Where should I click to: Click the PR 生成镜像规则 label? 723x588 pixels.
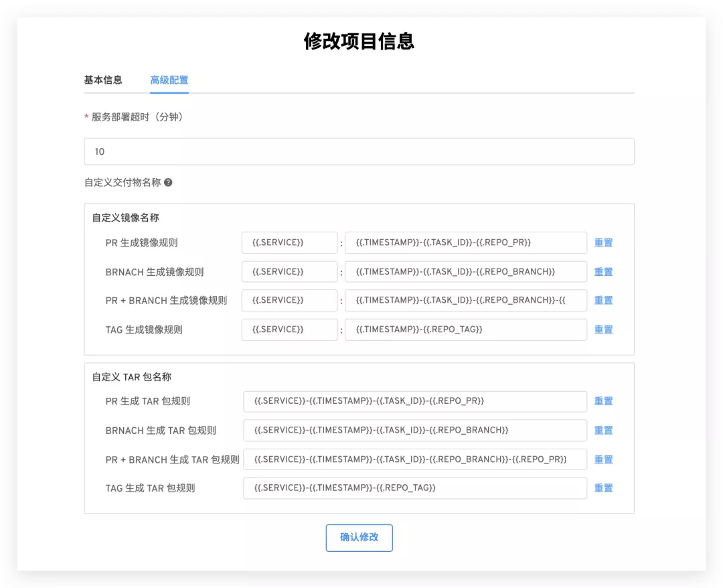coord(141,243)
